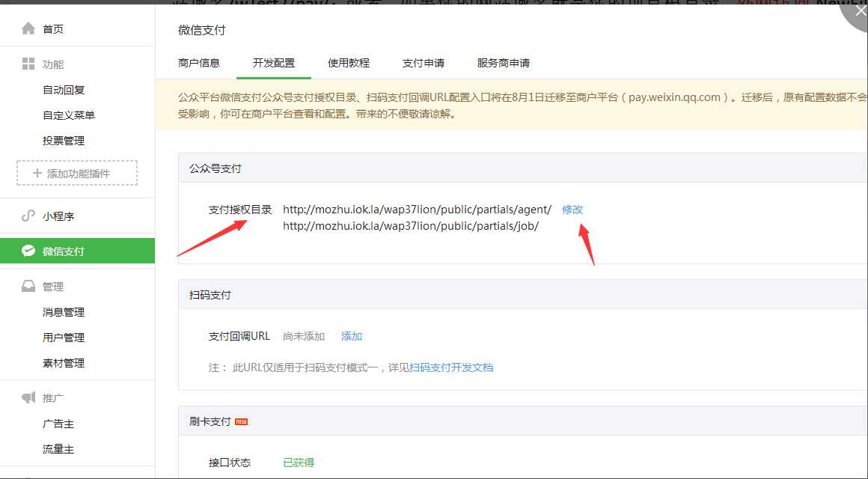Open 广告主 in the sidebar
Screen dimensions: 868x479
[58, 424]
